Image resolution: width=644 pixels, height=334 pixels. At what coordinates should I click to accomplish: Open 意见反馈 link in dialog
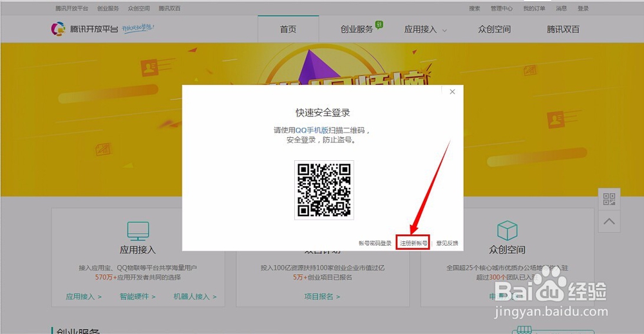(x=448, y=243)
